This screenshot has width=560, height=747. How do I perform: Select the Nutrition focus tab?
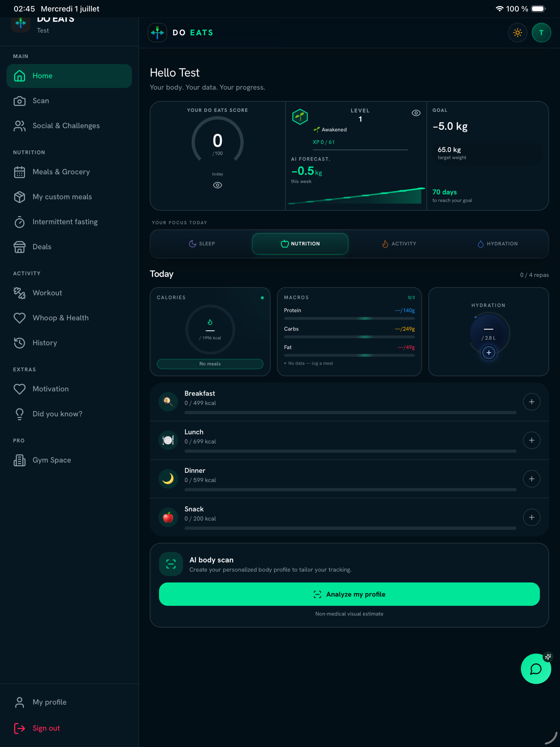tap(300, 244)
